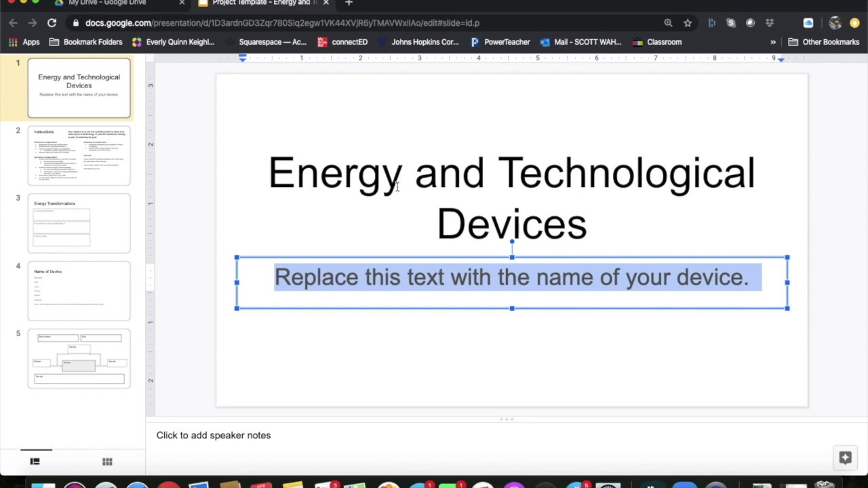This screenshot has height=488, width=868.
Task: Close the My Drive - Google Drive tab
Action: [x=182, y=3]
